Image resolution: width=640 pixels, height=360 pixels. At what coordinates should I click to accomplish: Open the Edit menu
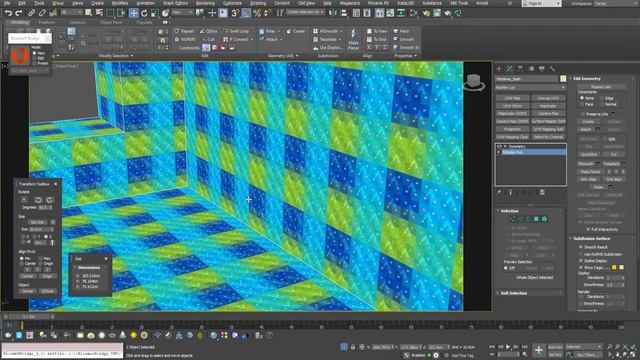[x=22, y=3]
